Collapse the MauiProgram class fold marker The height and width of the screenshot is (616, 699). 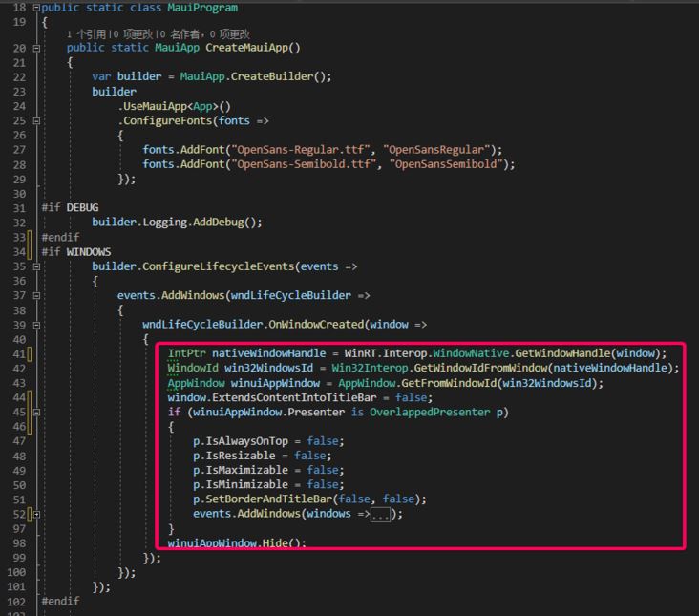(36, 8)
